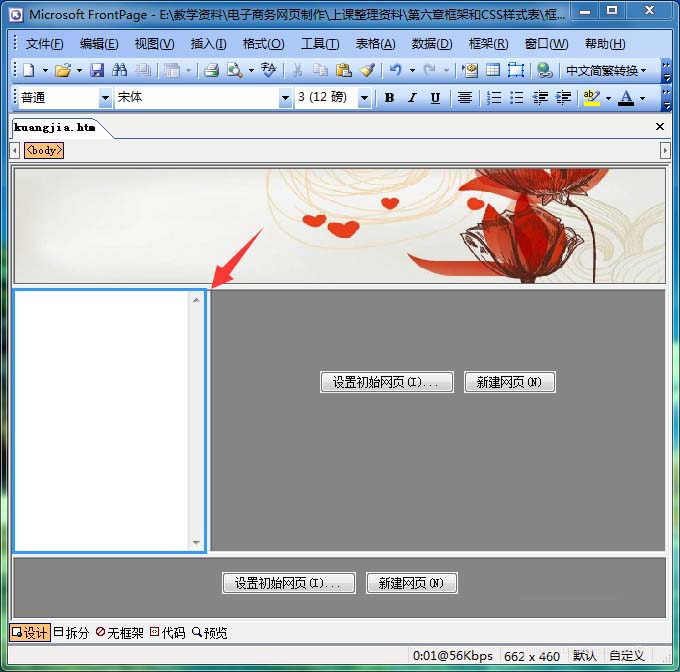
Task: Click the spelling check icon
Action: point(268,70)
